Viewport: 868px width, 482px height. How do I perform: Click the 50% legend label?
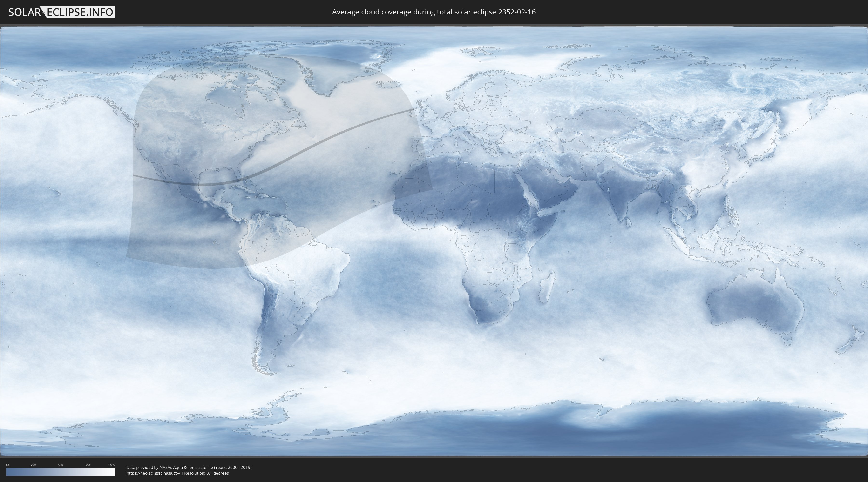point(61,465)
